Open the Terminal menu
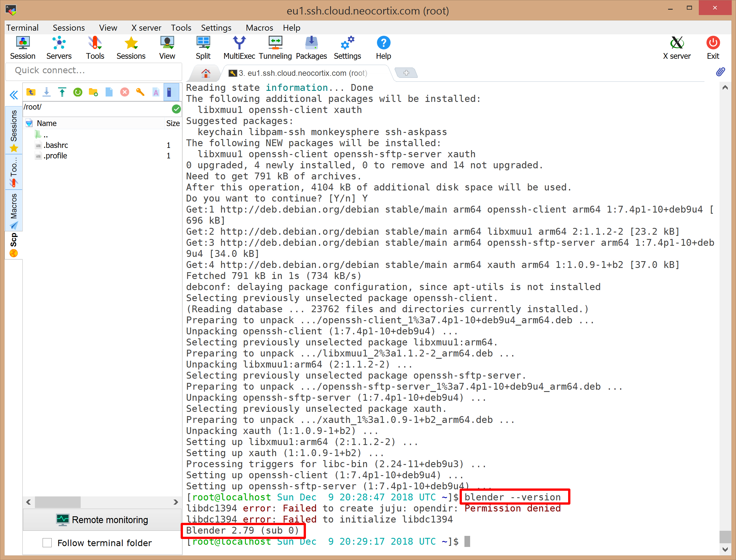This screenshot has width=736, height=560. [22, 28]
